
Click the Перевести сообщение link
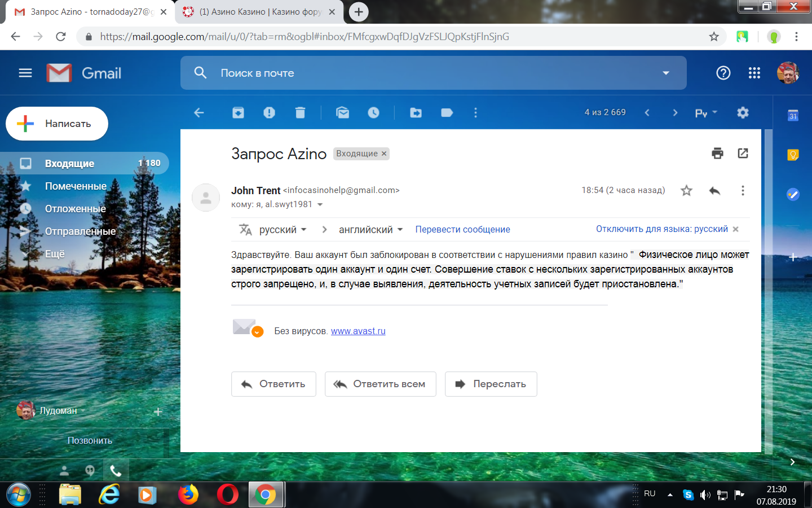[462, 230]
